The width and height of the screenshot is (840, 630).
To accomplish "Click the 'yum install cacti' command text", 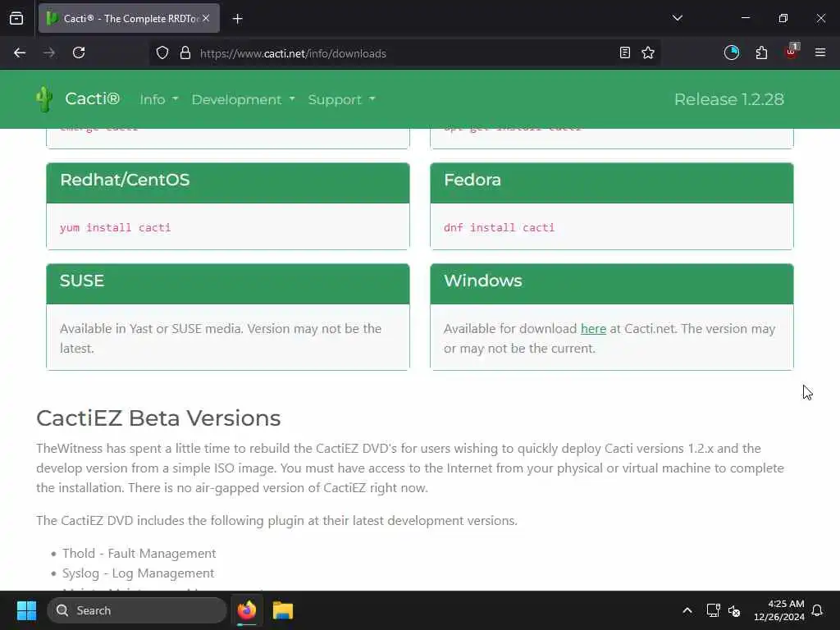I will point(115,227).
